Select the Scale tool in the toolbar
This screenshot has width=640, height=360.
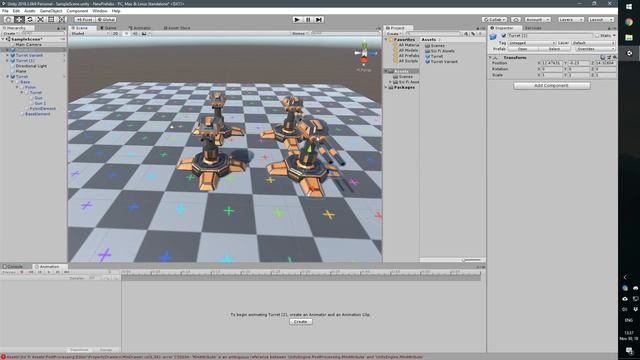point(40,20)
